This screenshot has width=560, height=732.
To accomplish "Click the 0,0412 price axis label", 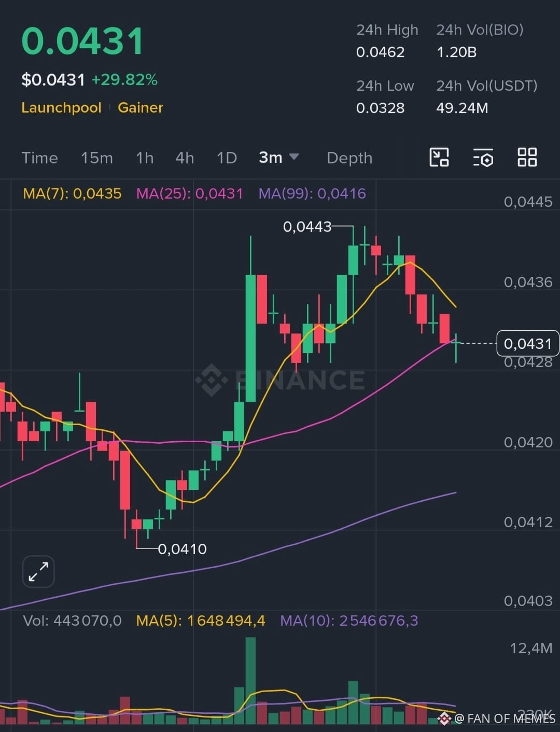I will click(528, 522).
